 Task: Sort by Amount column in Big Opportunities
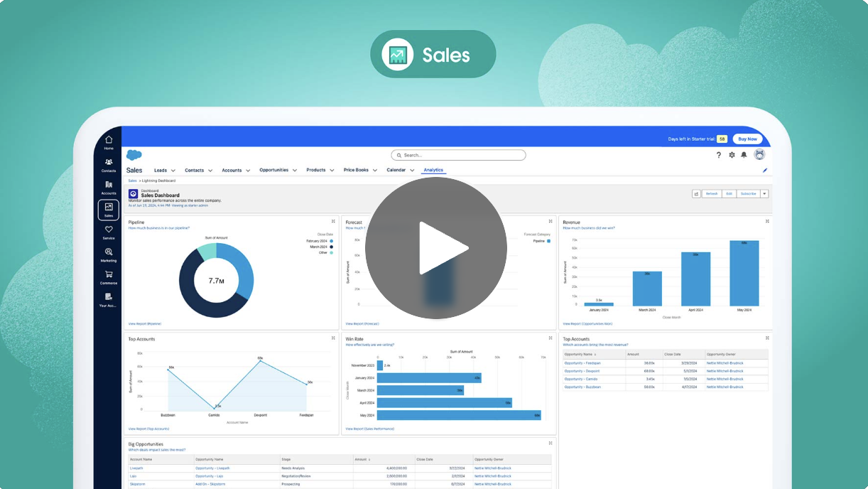pyautogui.click(x=362, y=460)
